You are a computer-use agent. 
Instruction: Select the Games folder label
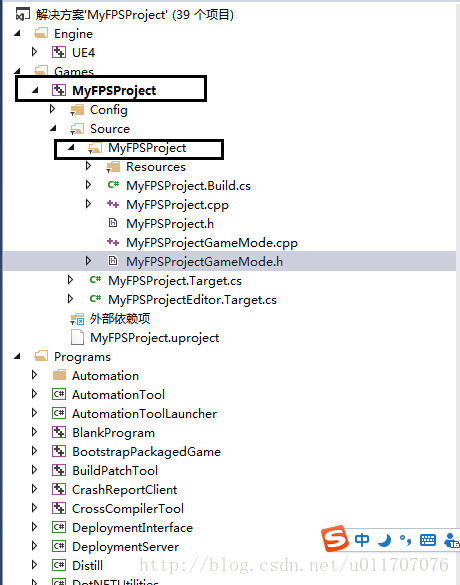click(x=73, y=71)
